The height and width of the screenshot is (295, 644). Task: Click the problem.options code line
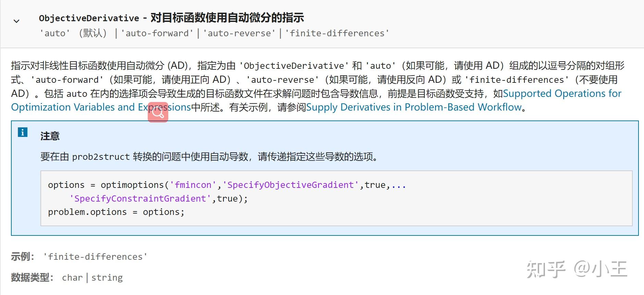(116, 212)
